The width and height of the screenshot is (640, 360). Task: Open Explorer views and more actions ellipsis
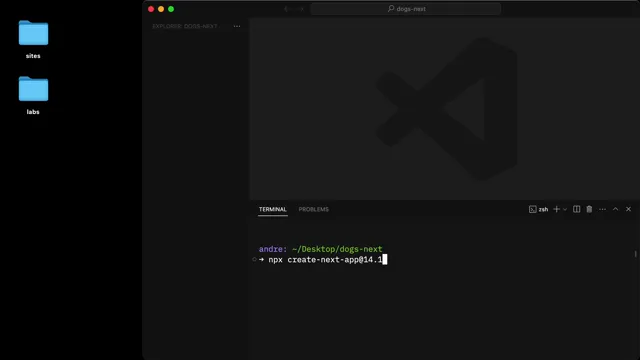click(237, 26)
